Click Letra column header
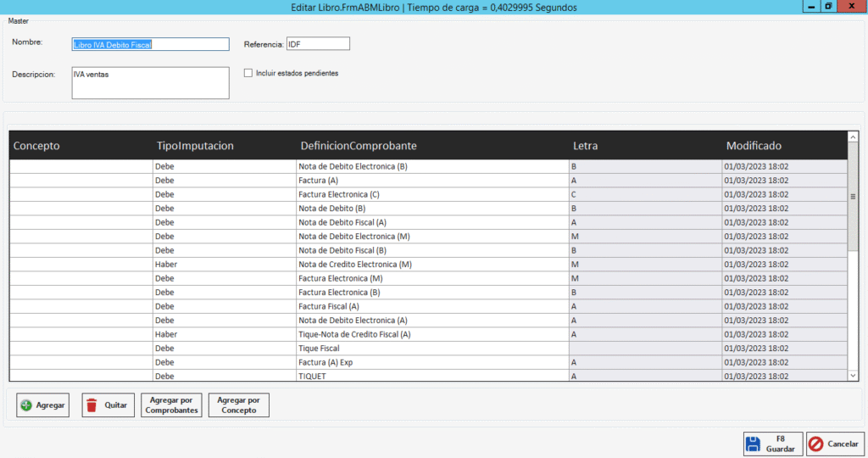This screenshot has height=458, width=868. (x=585, y=146)
